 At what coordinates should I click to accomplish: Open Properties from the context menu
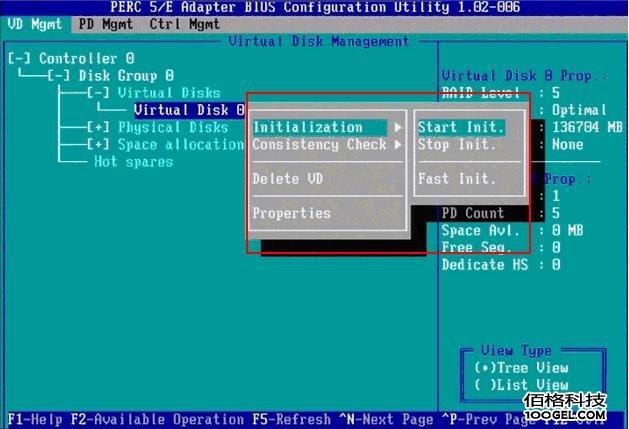(x=291, y=213)
